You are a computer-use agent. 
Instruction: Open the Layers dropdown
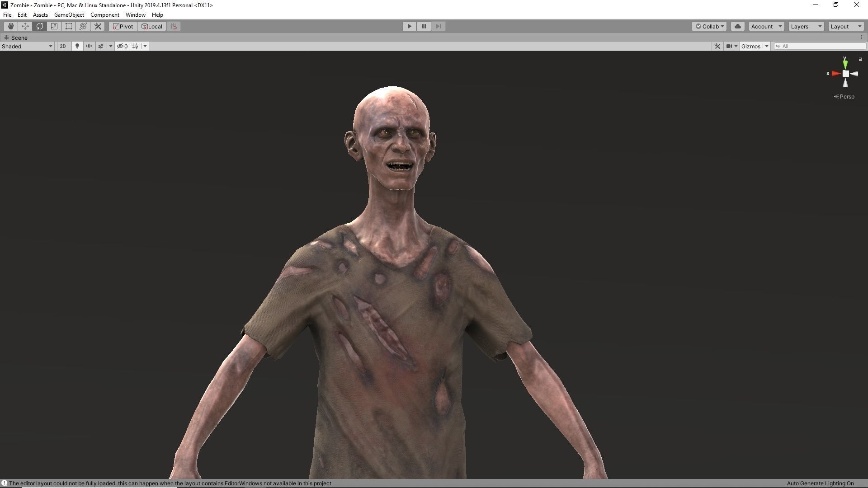(806, 26)
